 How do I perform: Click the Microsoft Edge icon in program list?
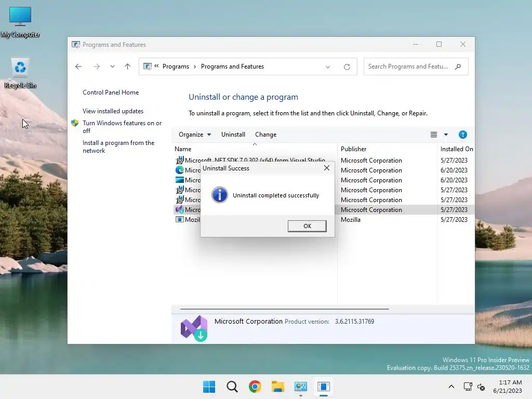pos(179,170)
